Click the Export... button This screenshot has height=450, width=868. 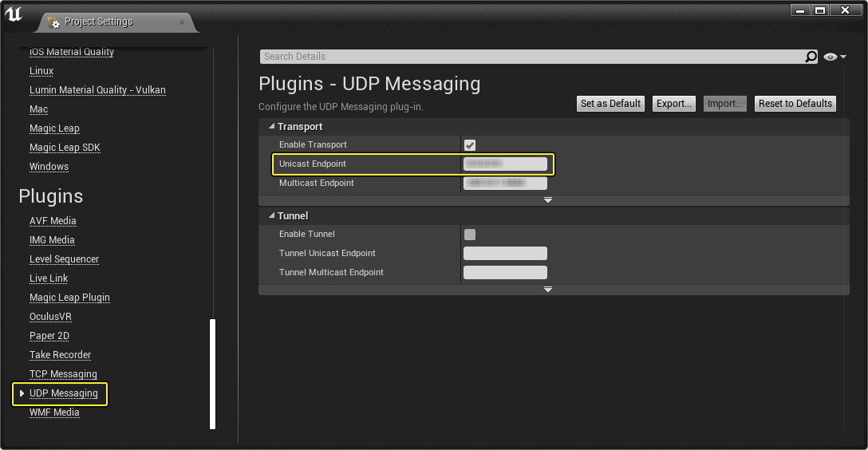[x=673, y=104]
